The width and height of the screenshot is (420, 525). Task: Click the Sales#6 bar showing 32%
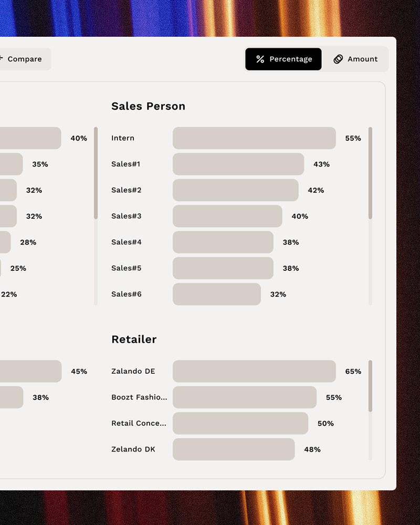(216, 294)
